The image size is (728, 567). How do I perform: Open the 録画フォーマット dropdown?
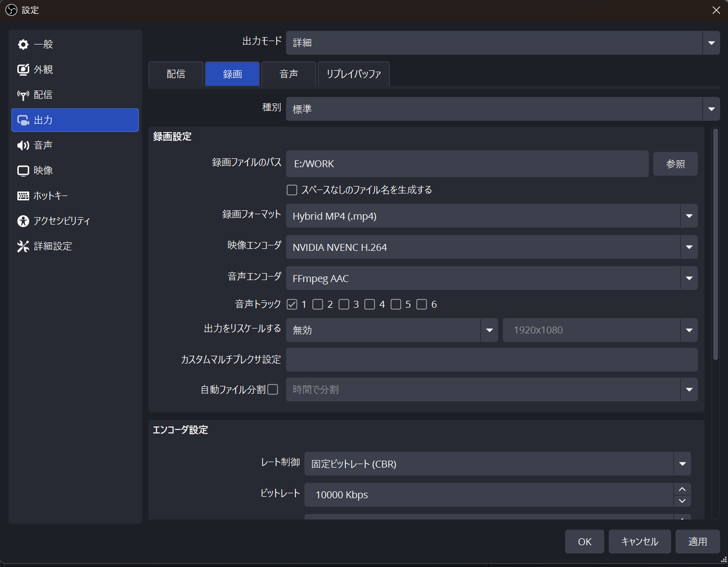pos(492,215)
